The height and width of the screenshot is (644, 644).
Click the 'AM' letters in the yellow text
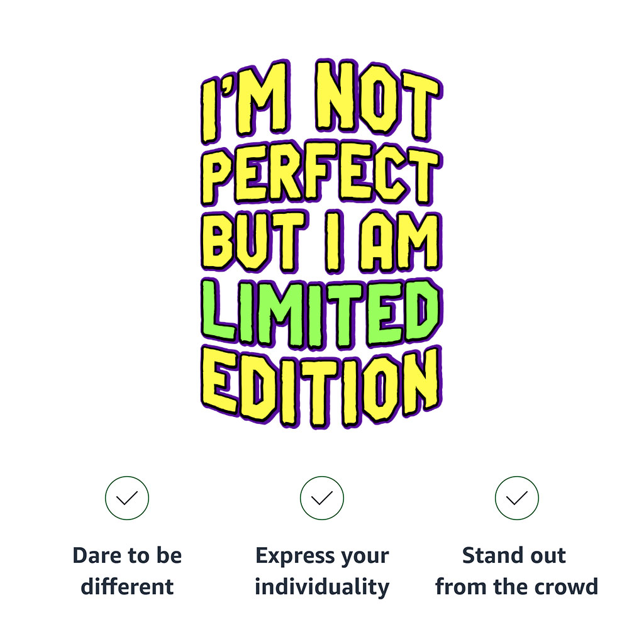[x=400, y=242]
